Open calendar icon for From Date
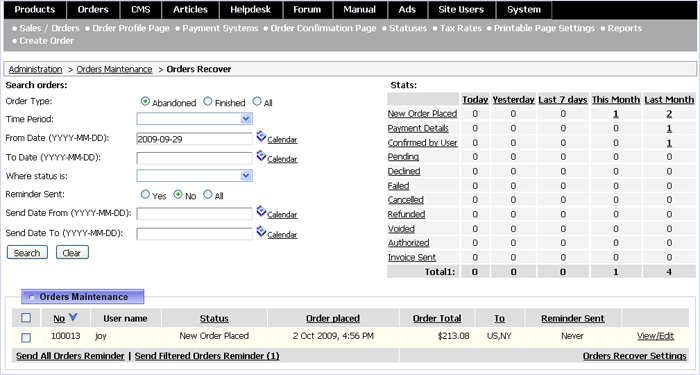700x375 pixels. pyautogui.click(x=262, y=137)
